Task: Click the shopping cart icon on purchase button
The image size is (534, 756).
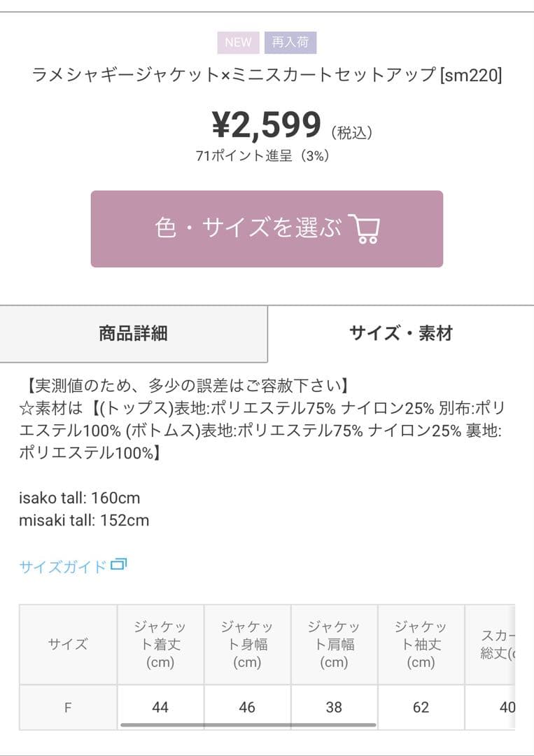Action: click(365, 228)
